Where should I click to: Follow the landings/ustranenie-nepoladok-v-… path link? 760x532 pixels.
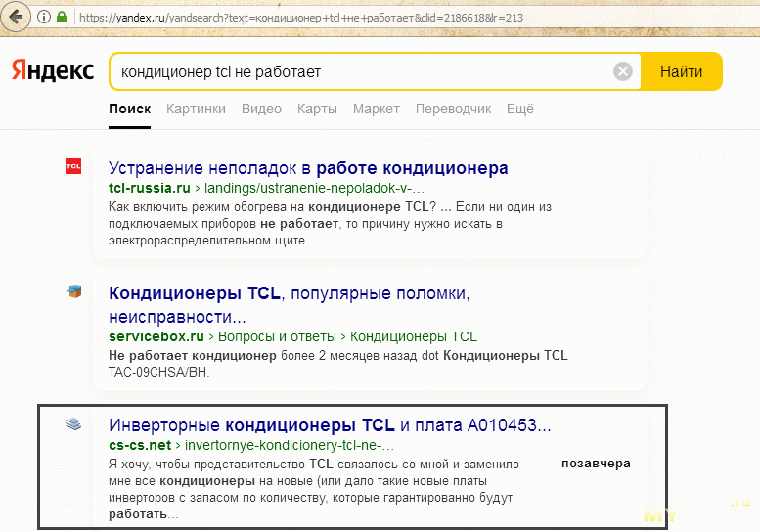click(314, 188)
